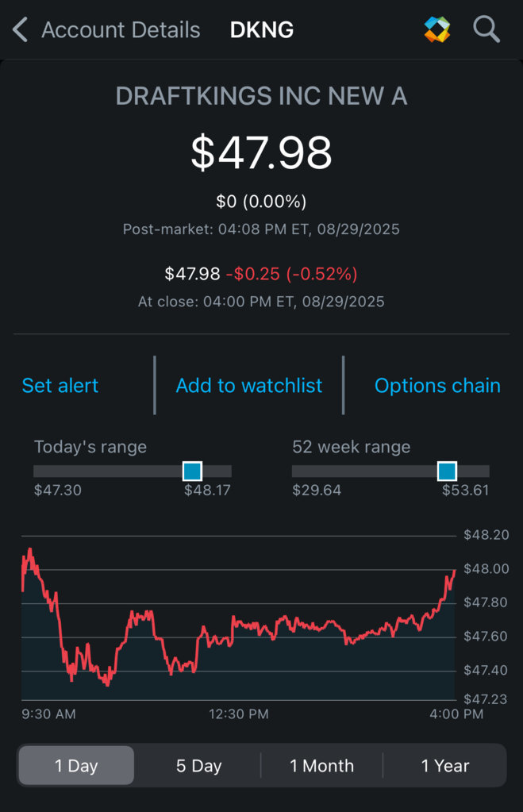Select the 1 Day chart tab
Screen dimensions: 523x812
click(x=77, y=765)
